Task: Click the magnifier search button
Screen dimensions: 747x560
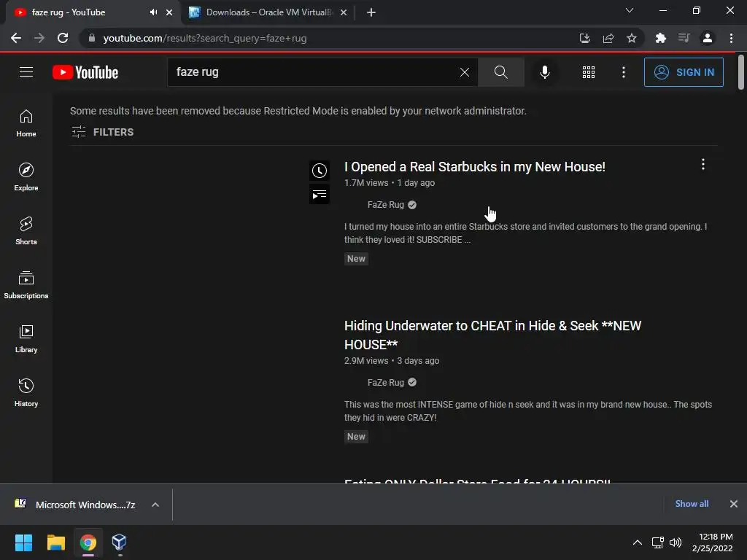Action: 500,72
